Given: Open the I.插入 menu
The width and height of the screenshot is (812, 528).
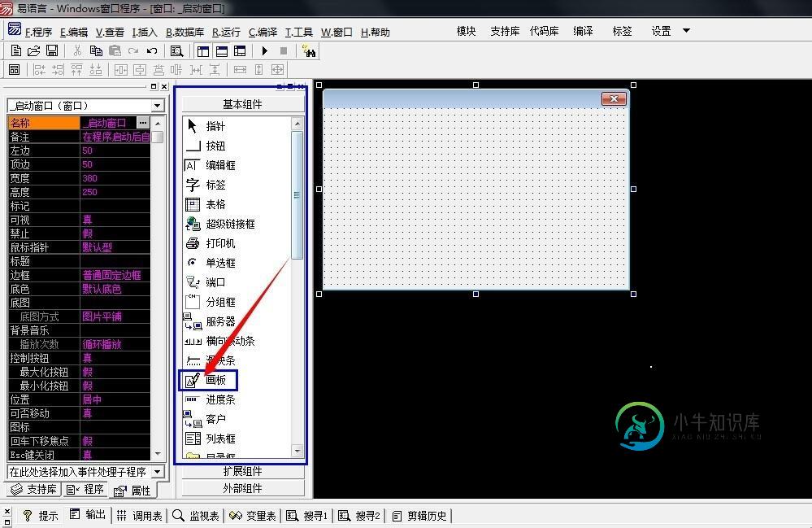Looking at the screenshot, I should click(x=145, y=32).
